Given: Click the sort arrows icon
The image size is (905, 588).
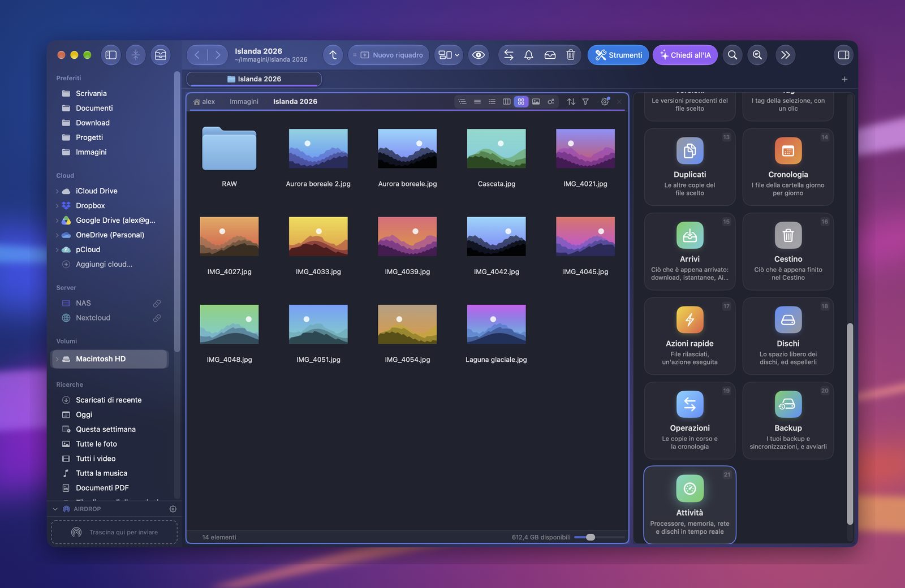Looking at the screenshot, I should [571, 102].
